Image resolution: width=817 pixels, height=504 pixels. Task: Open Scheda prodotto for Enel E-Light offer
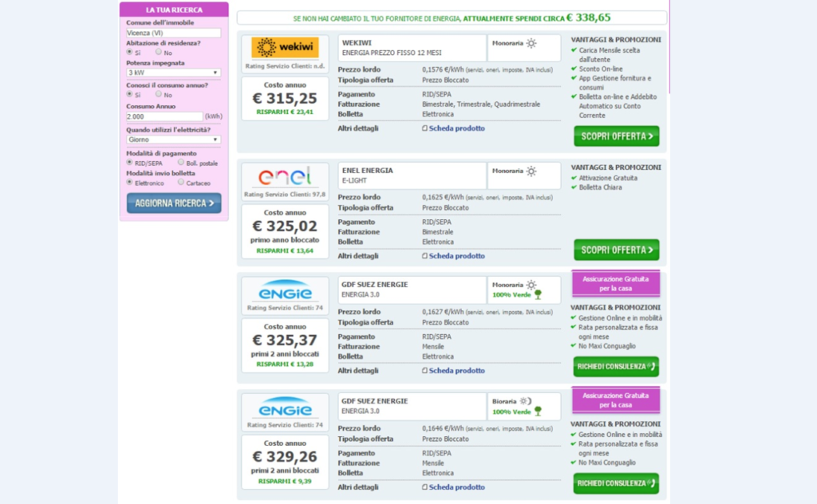pos(457,256)
